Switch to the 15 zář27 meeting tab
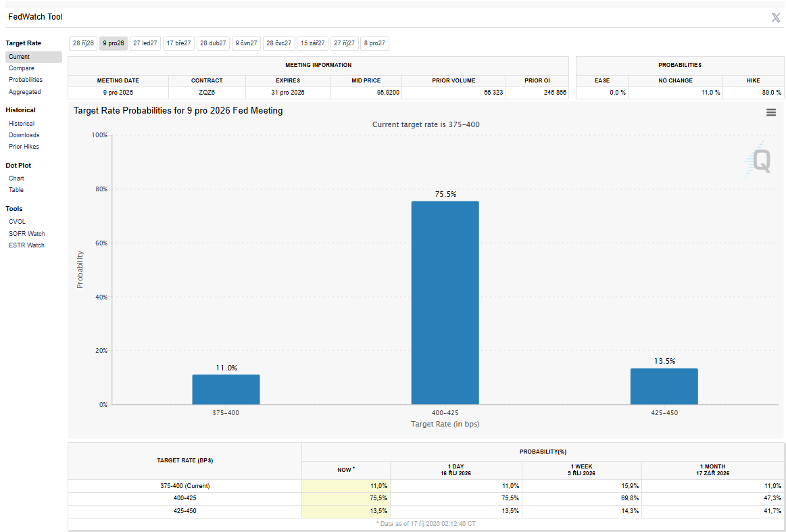Viewport: 786px width, 532px height. point(313,44)
